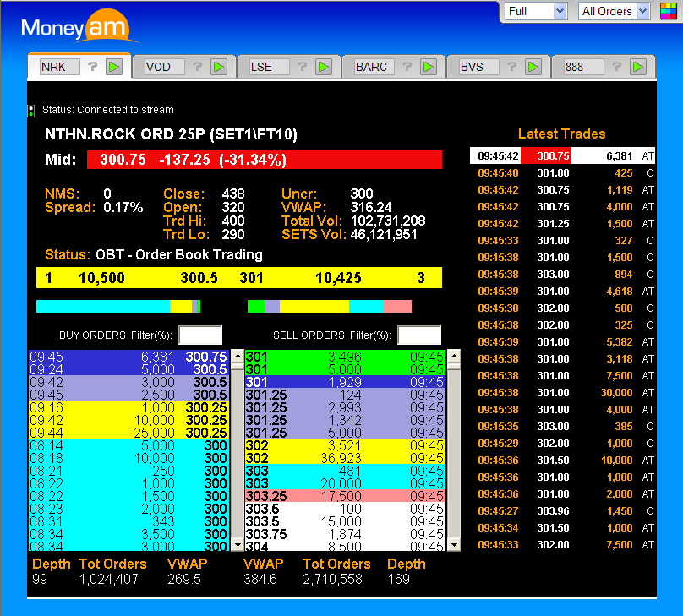Click the green play button on NRK tab
683x616 pixels.
[115, 67]
